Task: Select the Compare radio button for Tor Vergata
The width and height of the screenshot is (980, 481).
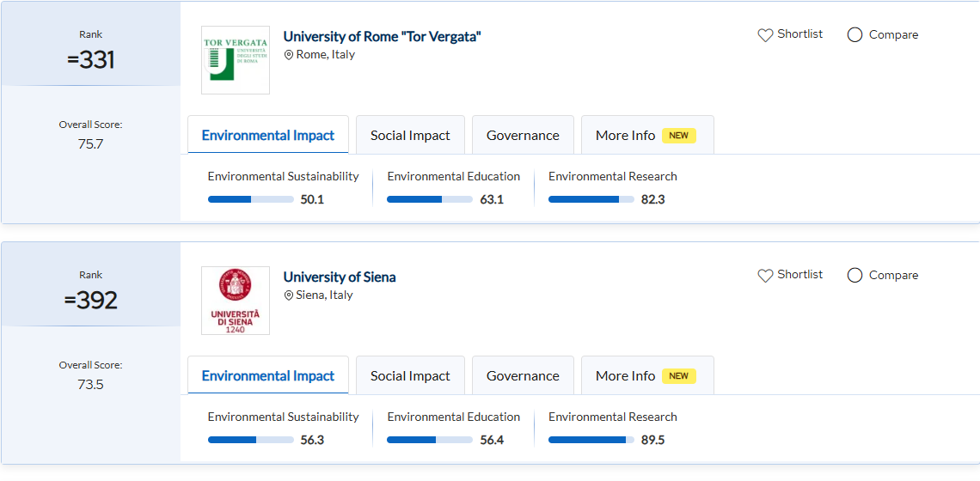Action: click(x=854, y=35)
